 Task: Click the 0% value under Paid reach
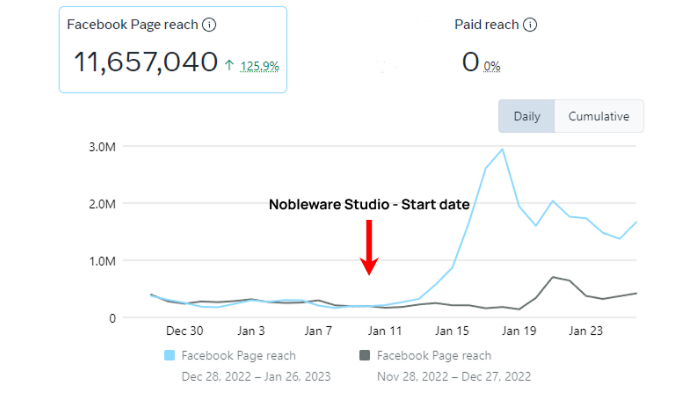click(x=492, y=67)
